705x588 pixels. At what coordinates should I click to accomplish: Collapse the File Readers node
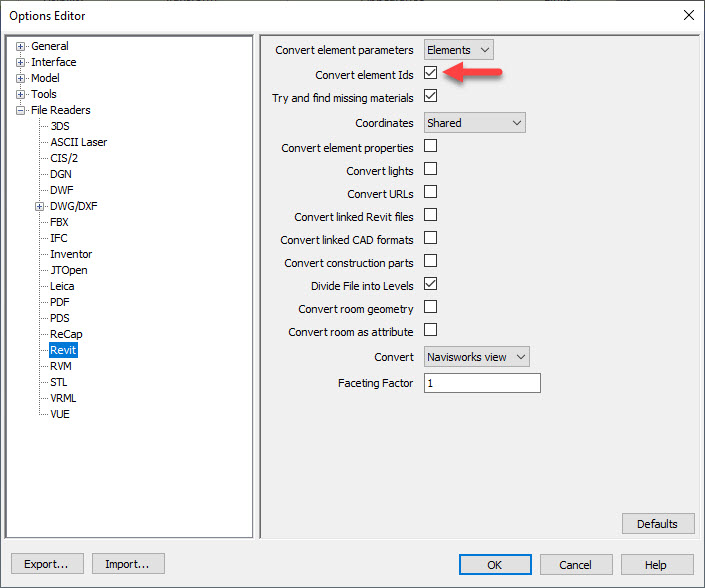point(21,110)
